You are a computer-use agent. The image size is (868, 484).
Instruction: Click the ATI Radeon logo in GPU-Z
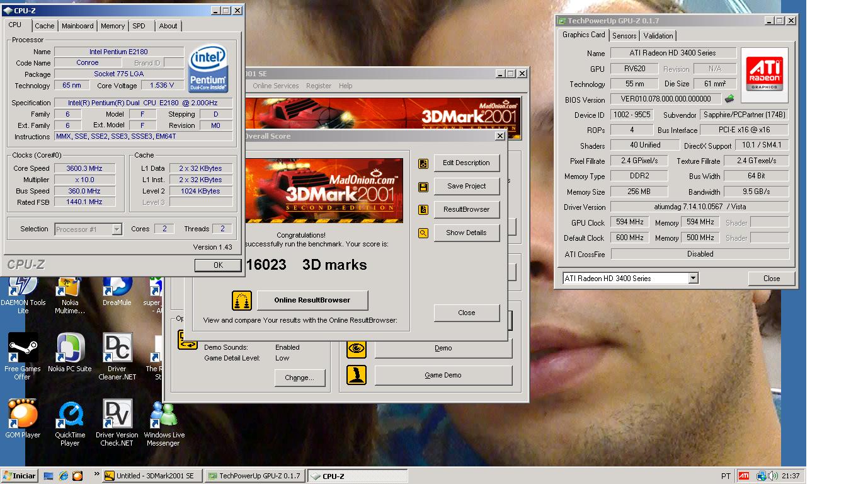click(764, 74)
